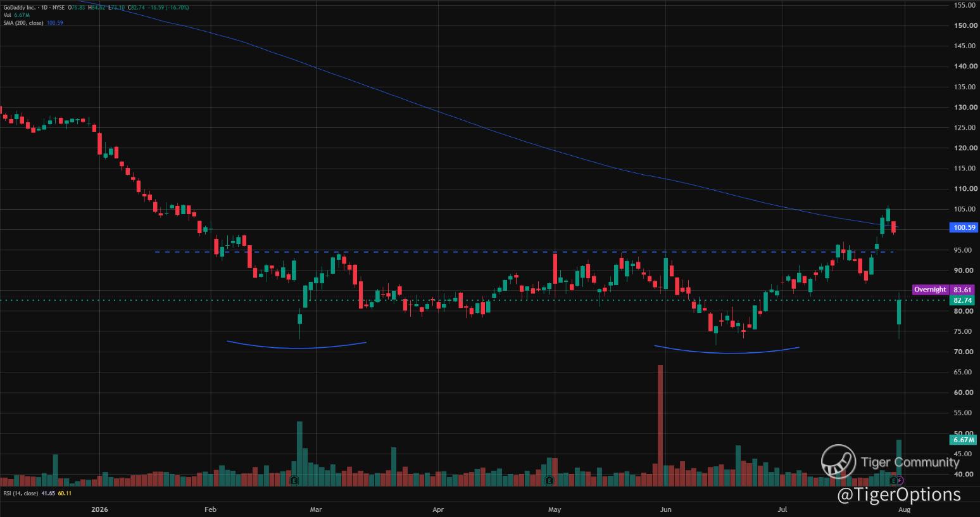Click the blue 100.59 value in SMA legend
Viewport: 980px width, 517px height.
click(x=55, y=23)
